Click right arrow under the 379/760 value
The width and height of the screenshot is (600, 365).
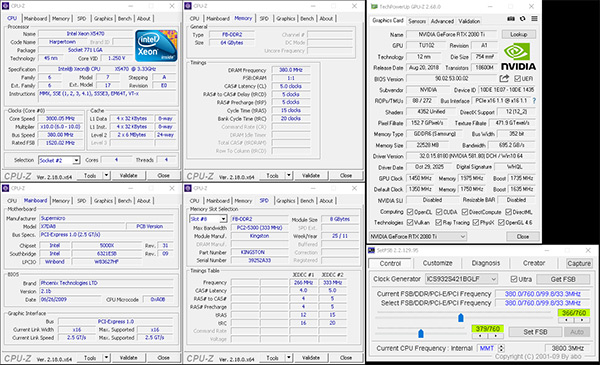pos(496,336)
